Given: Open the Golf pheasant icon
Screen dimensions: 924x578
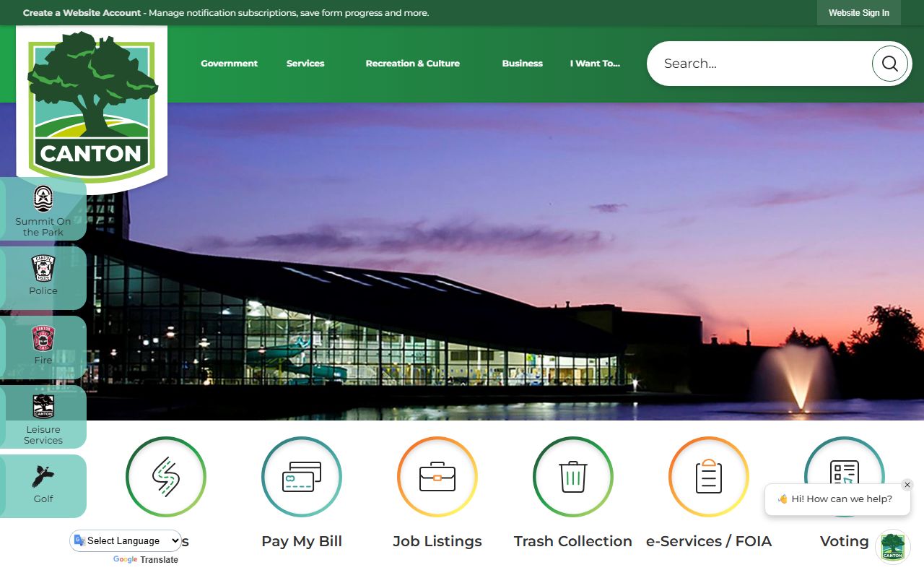Looking at the screenshot, I should click(x=43, y=477).
